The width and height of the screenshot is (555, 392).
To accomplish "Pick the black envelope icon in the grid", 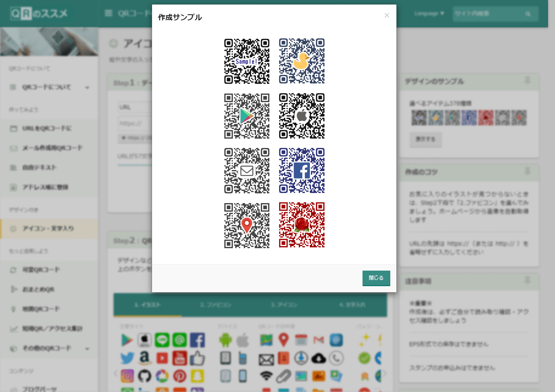I will [266, 359].
